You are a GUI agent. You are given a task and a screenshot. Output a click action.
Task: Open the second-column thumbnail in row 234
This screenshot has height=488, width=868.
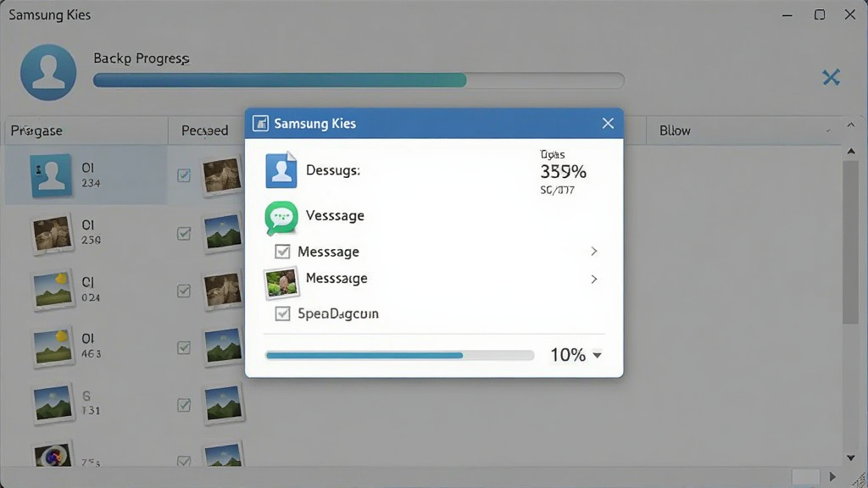pyautogui.click(x=222, y=175)
